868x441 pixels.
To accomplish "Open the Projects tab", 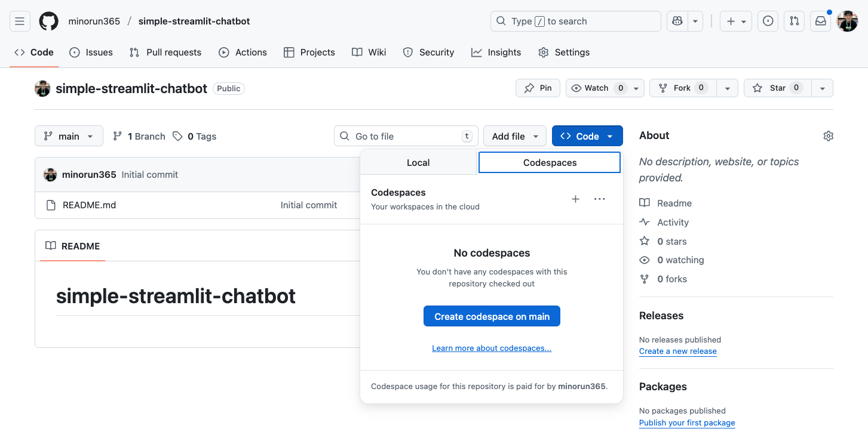I will [309, 53].
